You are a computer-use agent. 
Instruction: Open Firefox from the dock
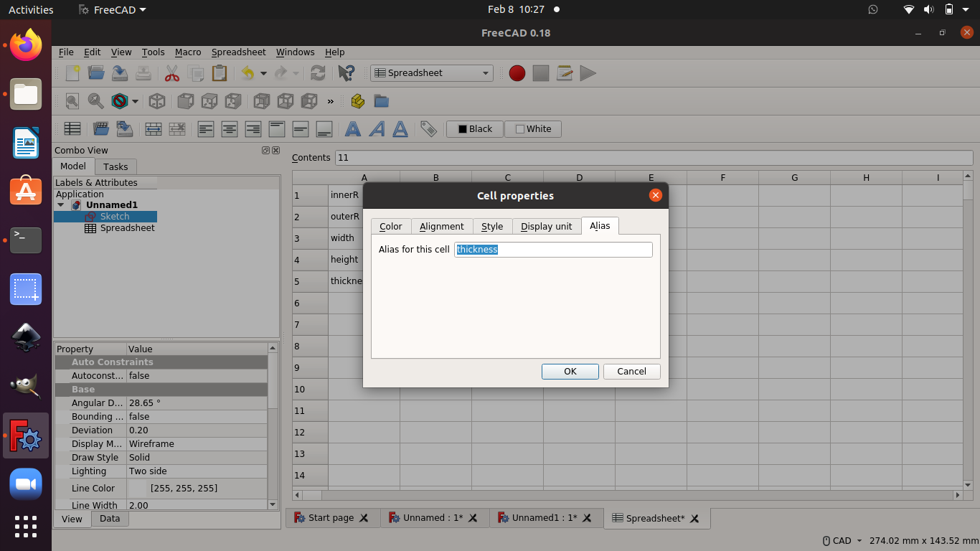[26, 44]
